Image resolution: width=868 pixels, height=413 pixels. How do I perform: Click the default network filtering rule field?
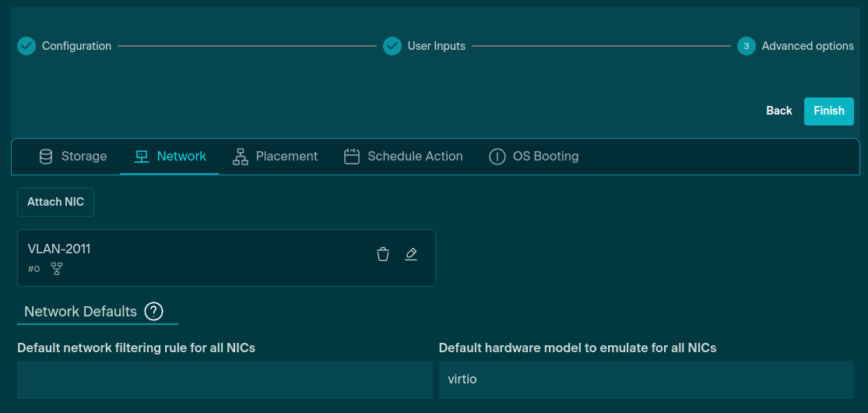[x=224, y=379]
